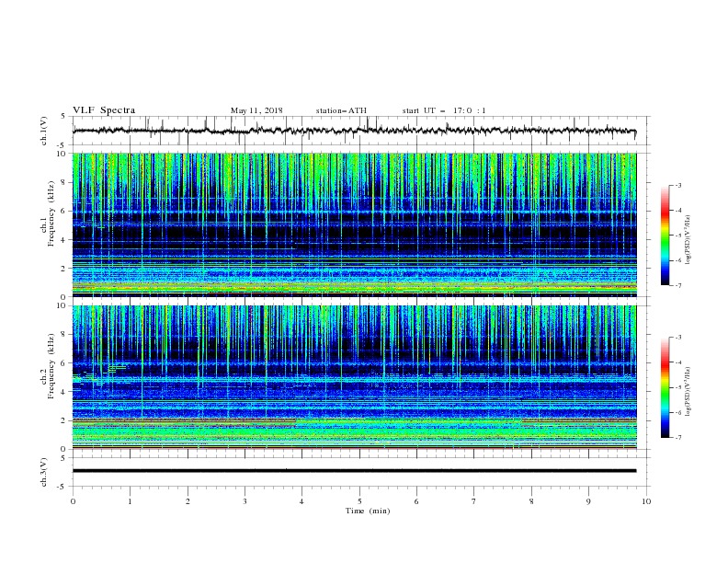The image size is (728, 563).
Task: Click the "6" tick on the Time axis
Action: pos(416,501)
